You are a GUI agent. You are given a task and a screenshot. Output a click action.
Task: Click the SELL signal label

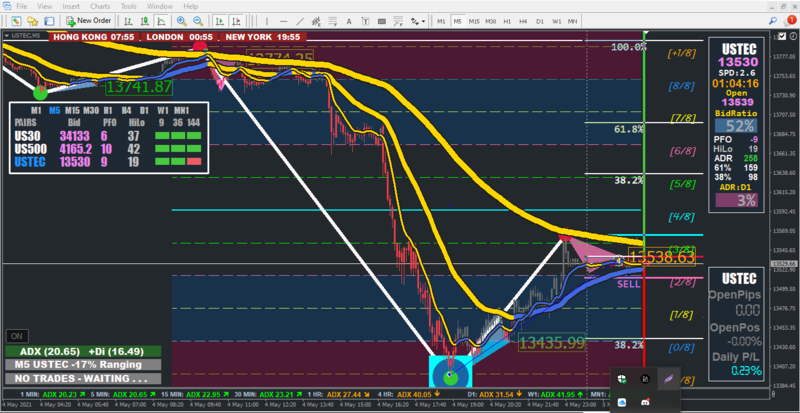tap(629, 284)
